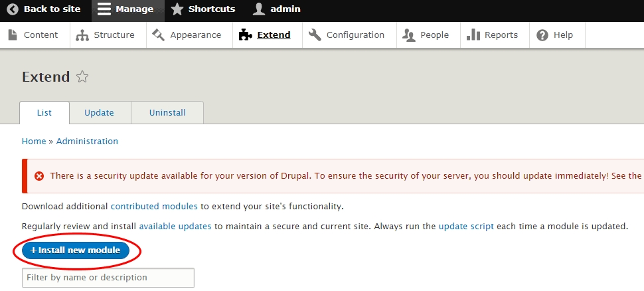Open People via the user icon
Viewport: 644px width, 291px height.
pos(409,35)
